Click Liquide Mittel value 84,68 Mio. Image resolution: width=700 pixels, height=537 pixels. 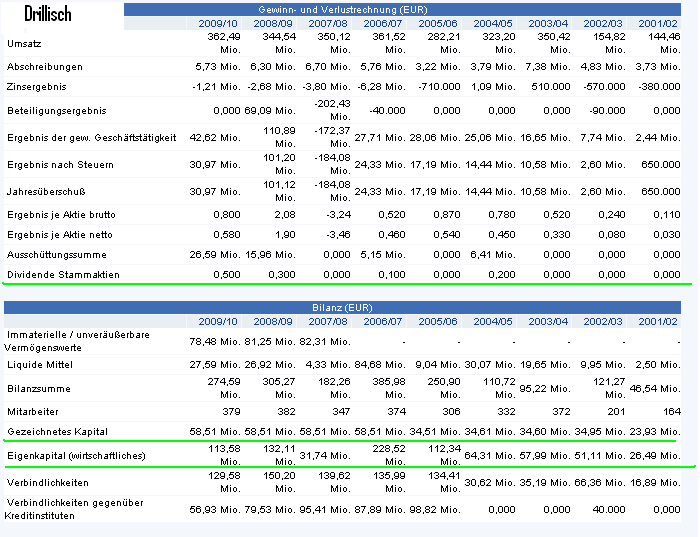(380, 365)
